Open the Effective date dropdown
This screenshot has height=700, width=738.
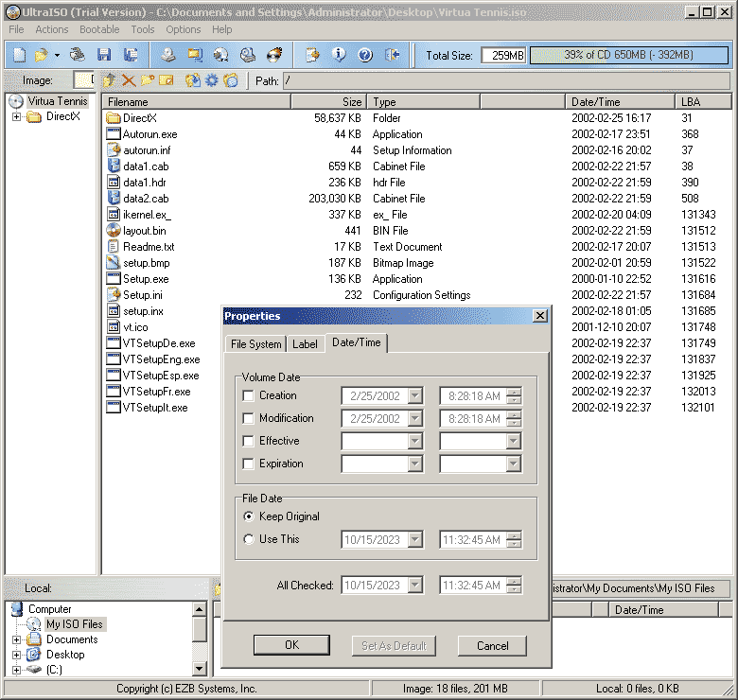coord(414,441)
